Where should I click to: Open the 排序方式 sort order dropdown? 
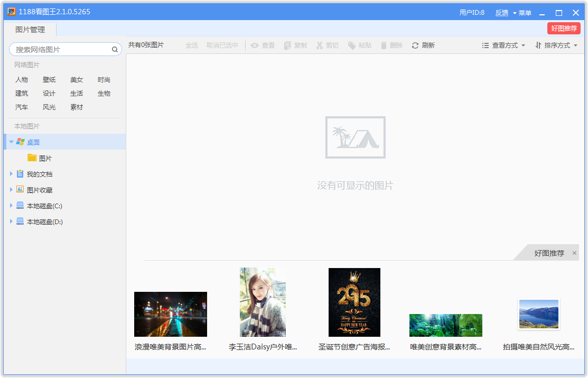[x=556, y=45]
